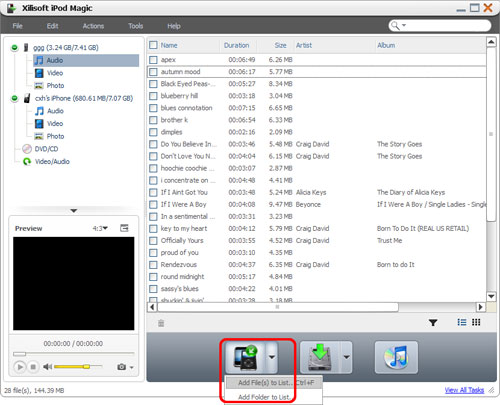Click the trash delete icon
Image resolution: width=500 pixels, height=405 pixels.
click(x=161, y=323)
